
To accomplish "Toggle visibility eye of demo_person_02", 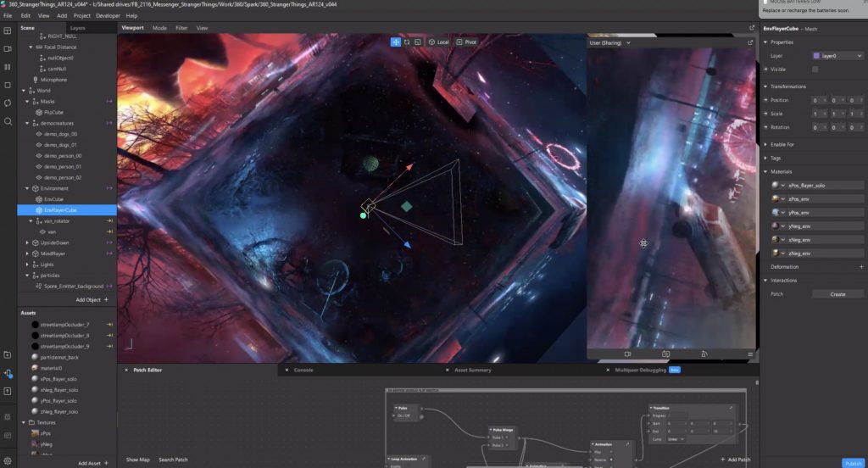I will tap(39, 178).
